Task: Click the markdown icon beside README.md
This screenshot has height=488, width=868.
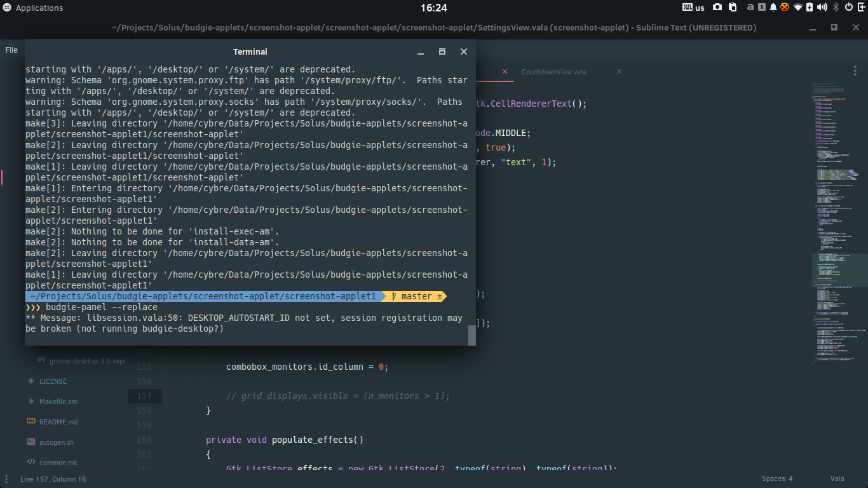Action: click(x=31, y=421)
